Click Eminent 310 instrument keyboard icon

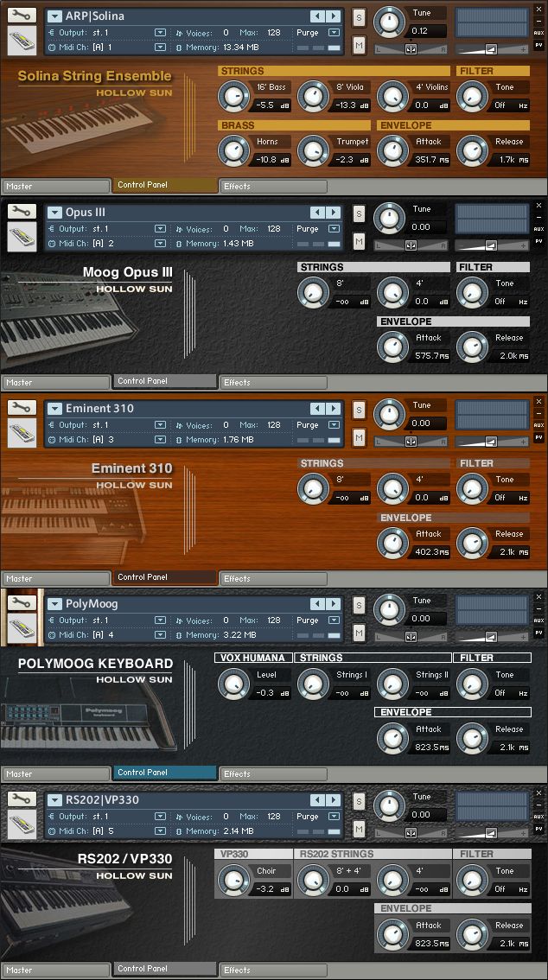pos(22,433)
